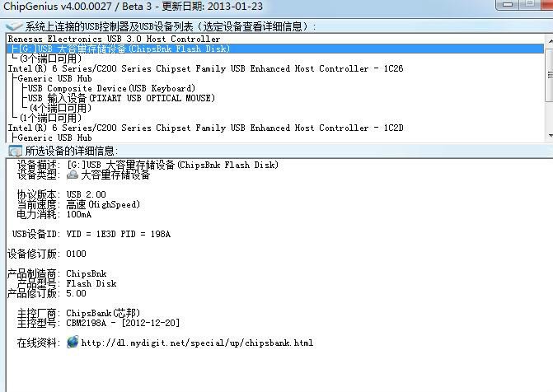Click the USB controller list header icon

[15, 26]
